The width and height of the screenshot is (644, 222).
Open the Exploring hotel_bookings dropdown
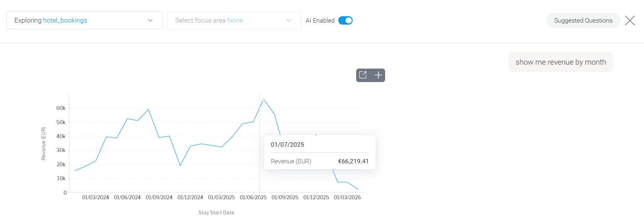(x=85, y=20)
